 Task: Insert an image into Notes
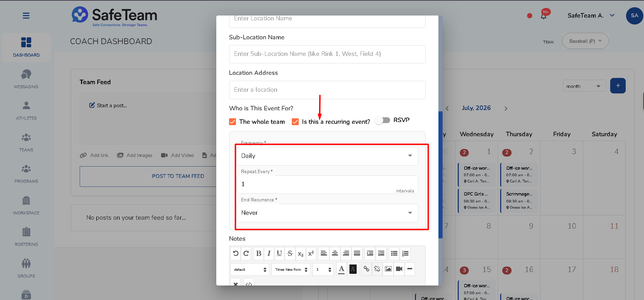(x=388, y=269)
